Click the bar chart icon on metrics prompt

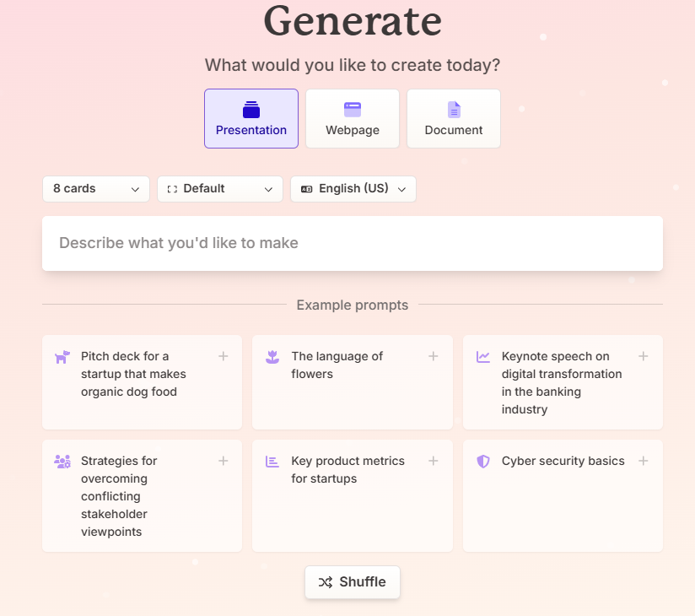272,462
